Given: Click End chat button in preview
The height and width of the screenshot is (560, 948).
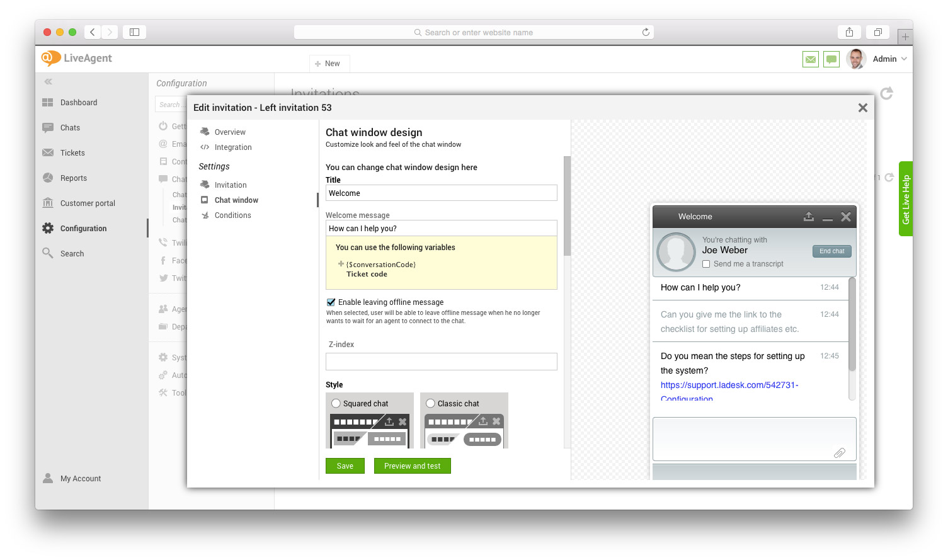Looking at the screenshot, I should pyautogui.click(x=832, y=251).
